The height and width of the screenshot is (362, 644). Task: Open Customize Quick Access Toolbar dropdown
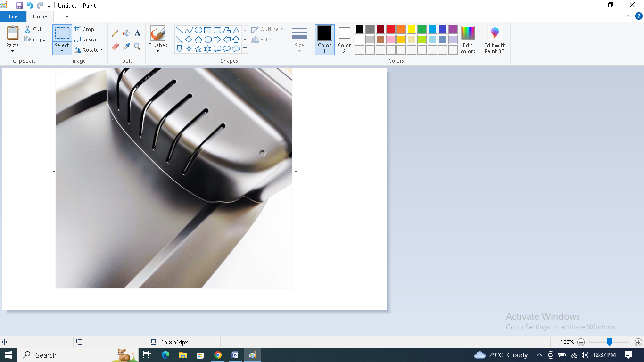point(49,6)
